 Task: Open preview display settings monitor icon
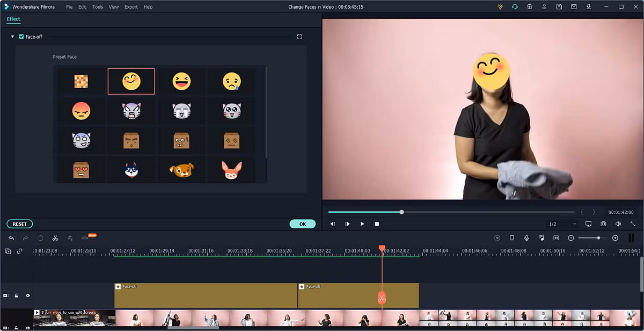click(x=589, y=224)
